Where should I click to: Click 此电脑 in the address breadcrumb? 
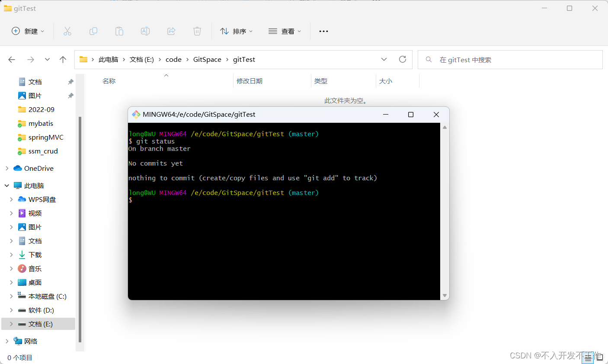(x=108, y=60)
